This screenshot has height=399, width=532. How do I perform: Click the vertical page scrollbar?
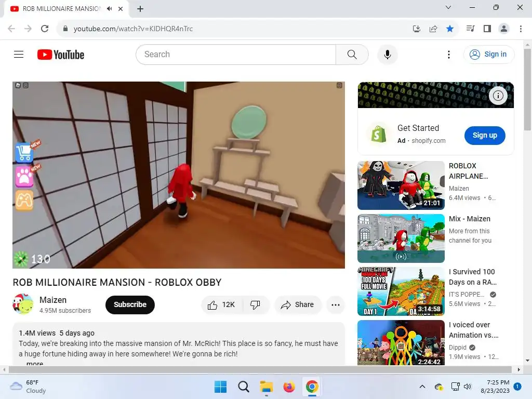pos(527,89)
